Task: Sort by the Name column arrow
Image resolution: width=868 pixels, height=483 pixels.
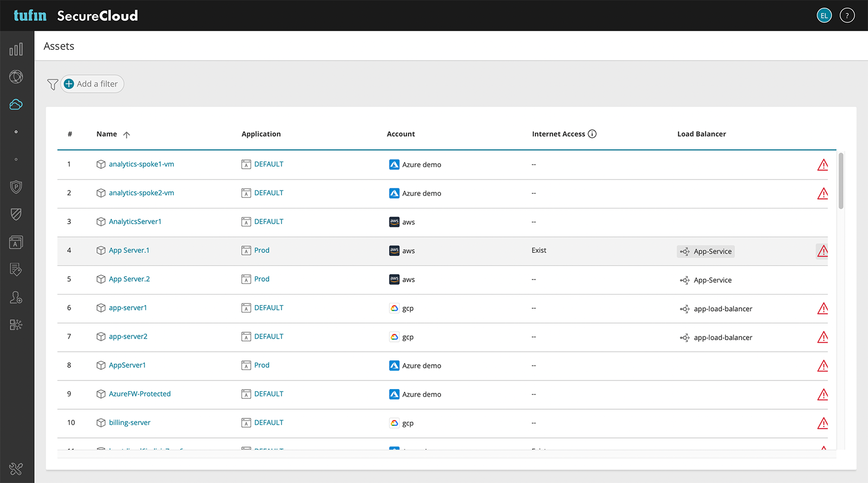Action: click(126, 135)
